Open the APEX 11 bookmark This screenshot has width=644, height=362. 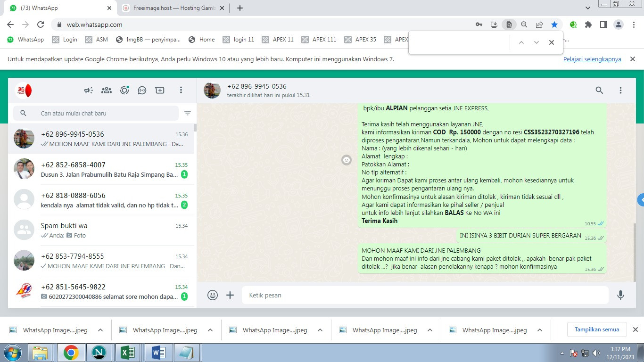point(278,40)
